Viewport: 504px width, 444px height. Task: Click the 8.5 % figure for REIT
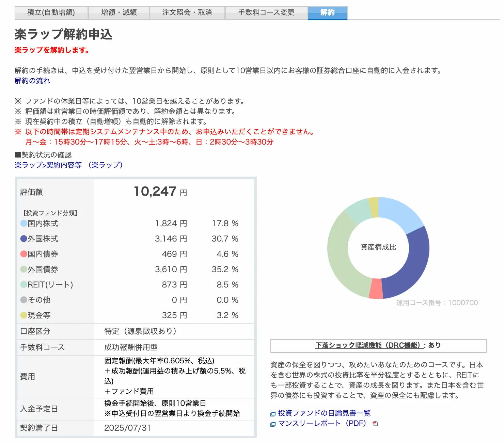click(x=227, y=285)
